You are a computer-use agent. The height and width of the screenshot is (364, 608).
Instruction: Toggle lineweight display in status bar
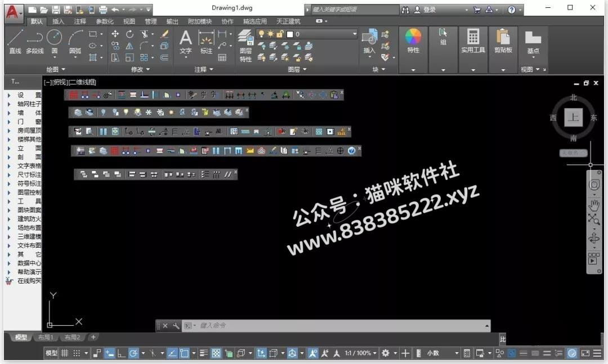pyautogui.click(x=204, y=353)
